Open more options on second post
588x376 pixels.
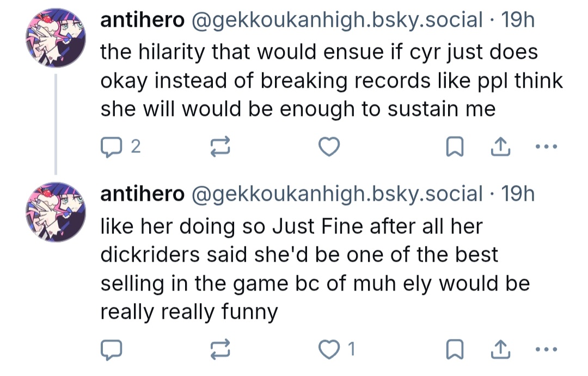(547, 349)
